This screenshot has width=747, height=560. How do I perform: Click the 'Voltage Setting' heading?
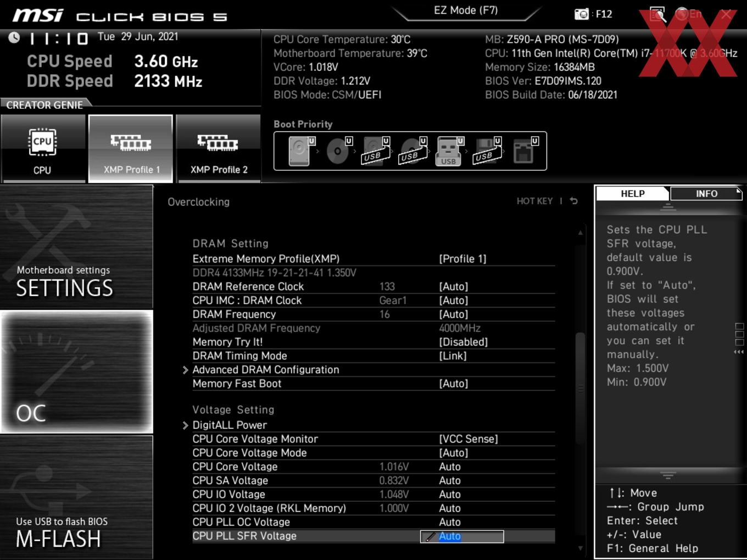coord(233,410)
